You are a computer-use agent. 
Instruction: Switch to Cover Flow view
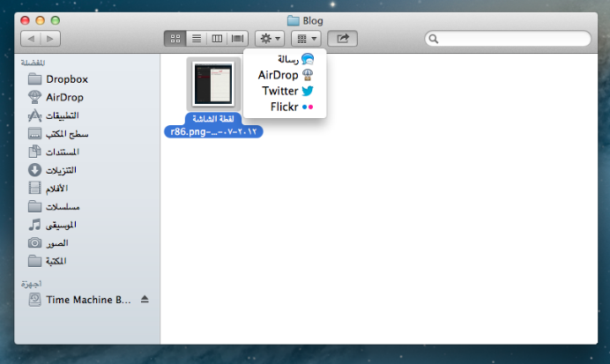[238, 39]
